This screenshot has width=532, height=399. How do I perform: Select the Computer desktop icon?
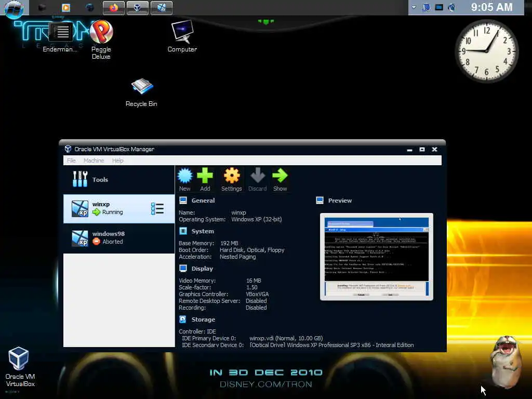tap(182, 36)
